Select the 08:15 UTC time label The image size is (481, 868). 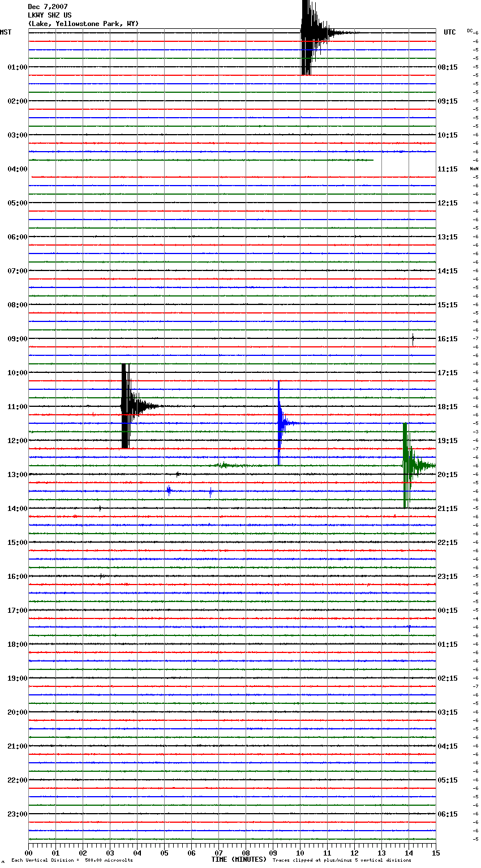click(448, 67)
